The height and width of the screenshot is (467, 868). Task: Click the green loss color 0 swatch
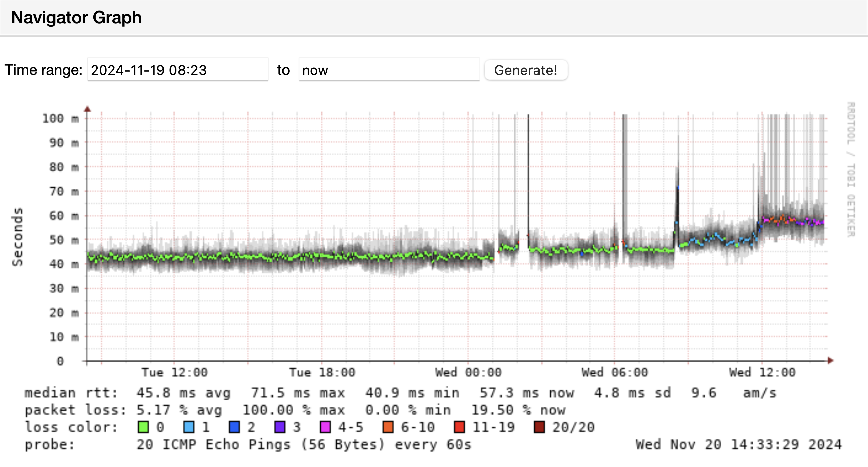(143, 427)
